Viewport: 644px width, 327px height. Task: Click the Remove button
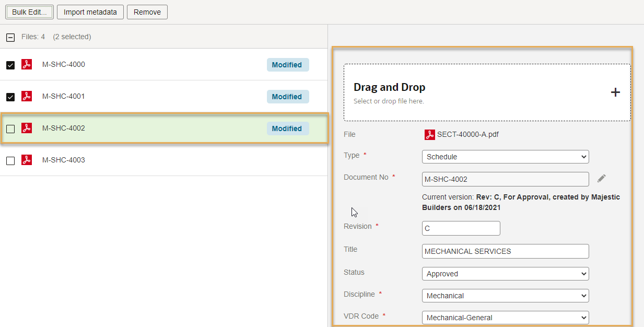(x=147, y=12)
